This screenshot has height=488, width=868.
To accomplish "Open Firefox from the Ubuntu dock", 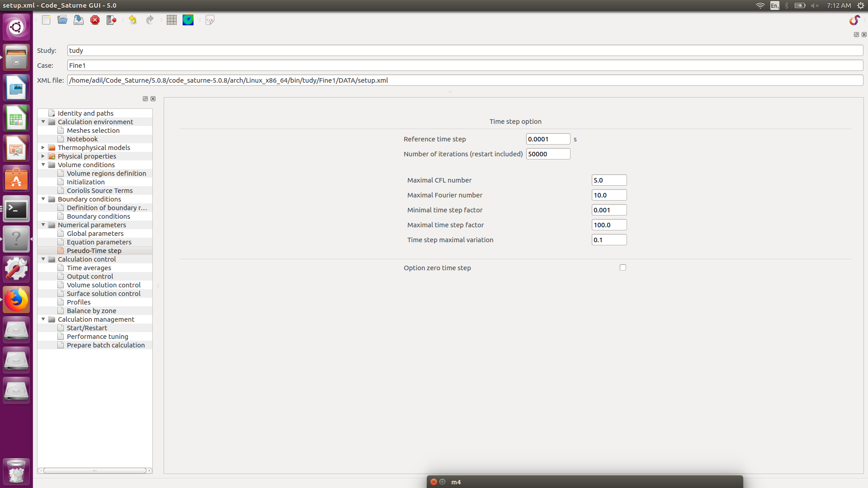I will click(x=16, y=300).
